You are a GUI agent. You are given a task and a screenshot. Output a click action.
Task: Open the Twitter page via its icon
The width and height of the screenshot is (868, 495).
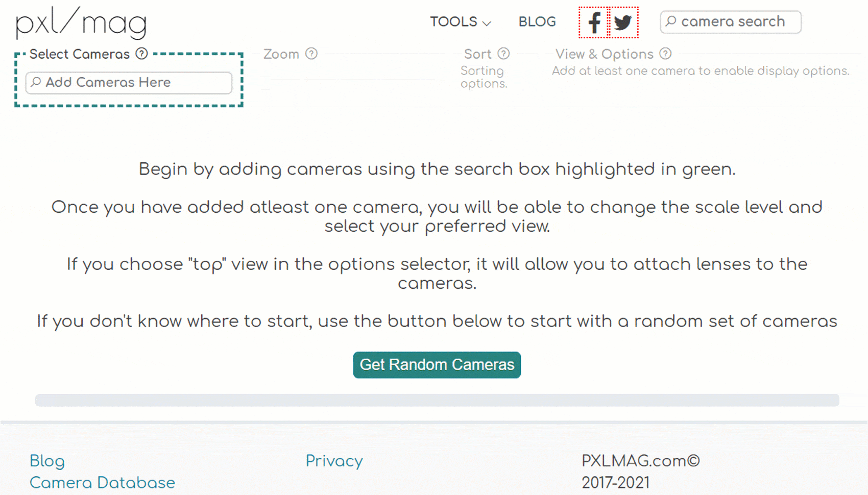click(623, 22)
